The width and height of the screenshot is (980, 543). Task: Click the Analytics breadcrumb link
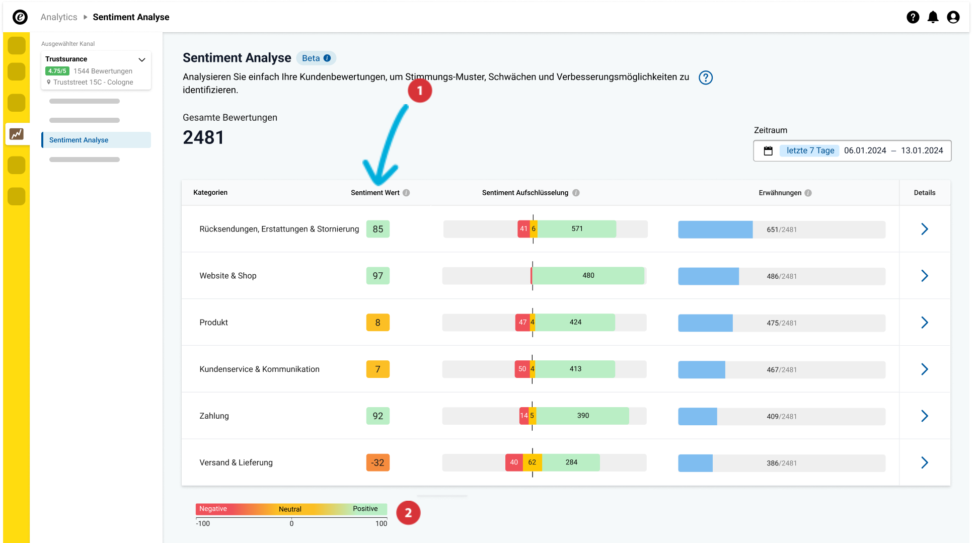59,17
